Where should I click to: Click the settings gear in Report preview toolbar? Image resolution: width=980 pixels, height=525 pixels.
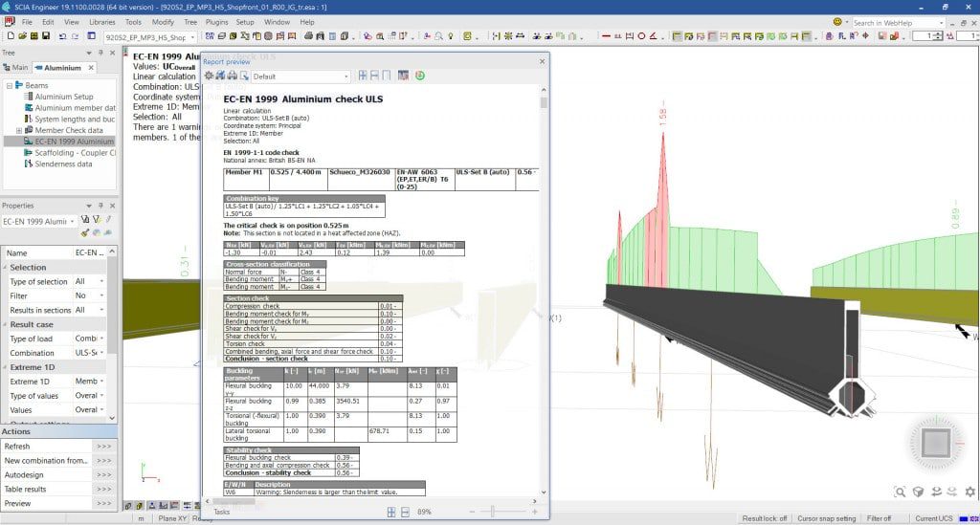click(208, 76)
